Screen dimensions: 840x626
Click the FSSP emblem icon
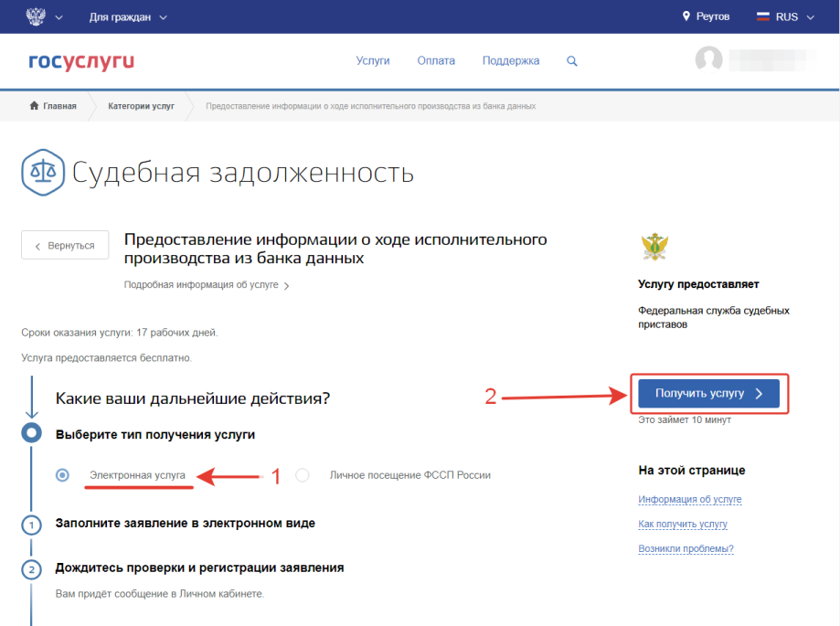click(655, 249)
